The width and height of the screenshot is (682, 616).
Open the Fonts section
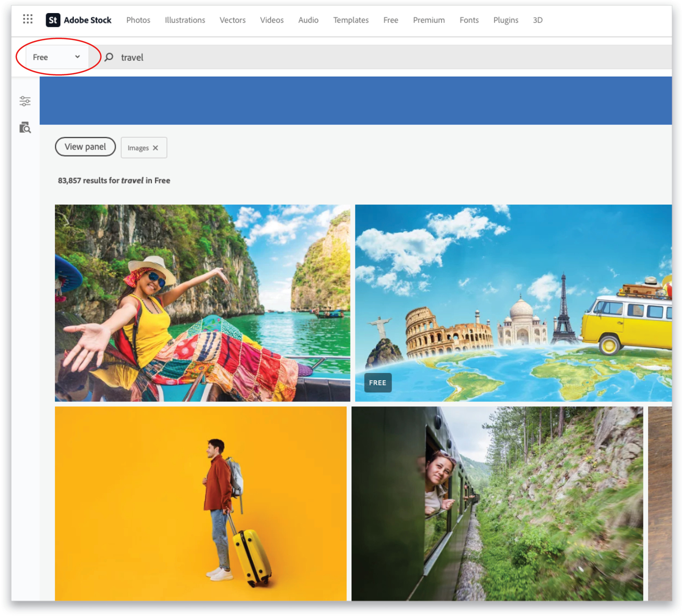(x=469, y=20)
